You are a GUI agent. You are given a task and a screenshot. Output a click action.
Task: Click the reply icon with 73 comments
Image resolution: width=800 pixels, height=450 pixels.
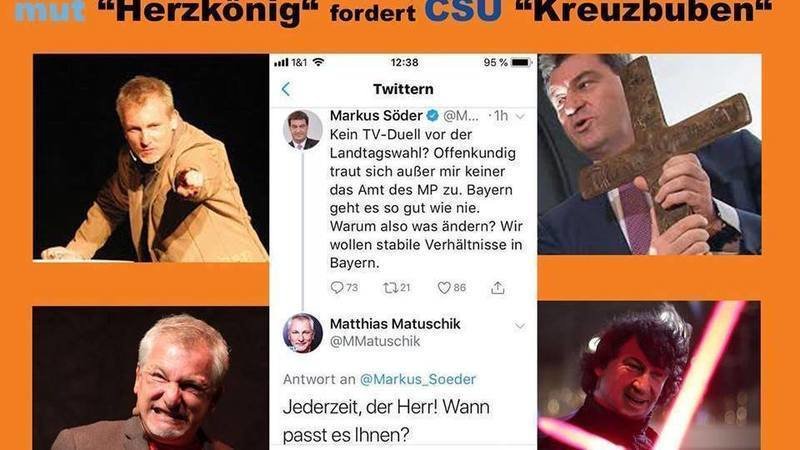coord(337,288)
